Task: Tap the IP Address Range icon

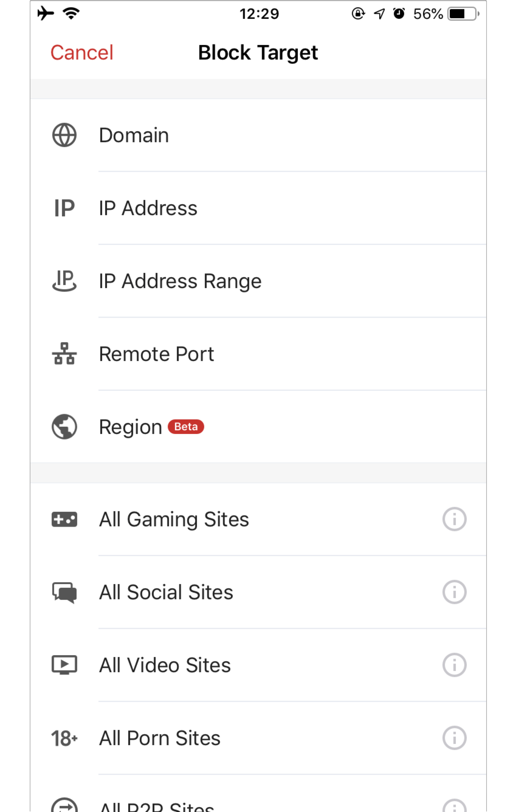Action: click(x=64, y=280)
